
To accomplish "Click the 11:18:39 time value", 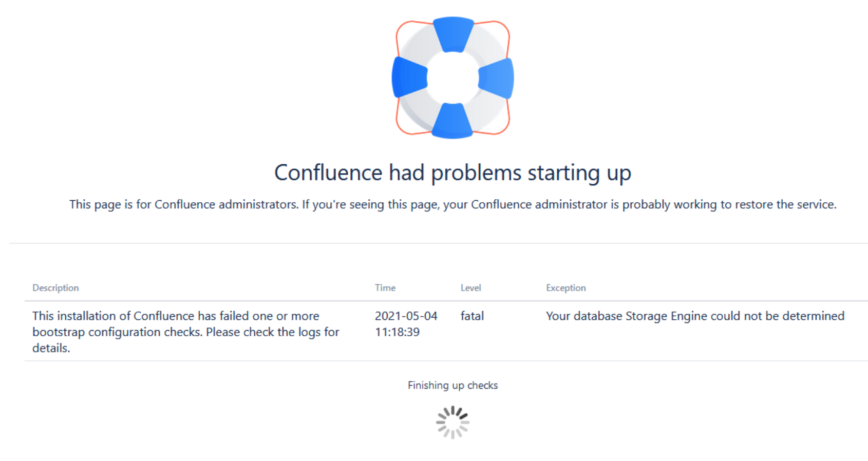I will tap(397, 332).
